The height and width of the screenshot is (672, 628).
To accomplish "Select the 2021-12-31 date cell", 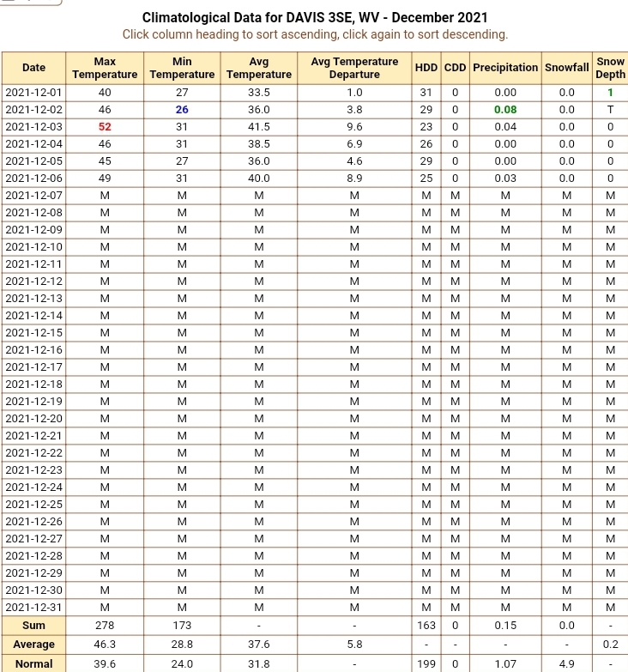I will [33, 608].
